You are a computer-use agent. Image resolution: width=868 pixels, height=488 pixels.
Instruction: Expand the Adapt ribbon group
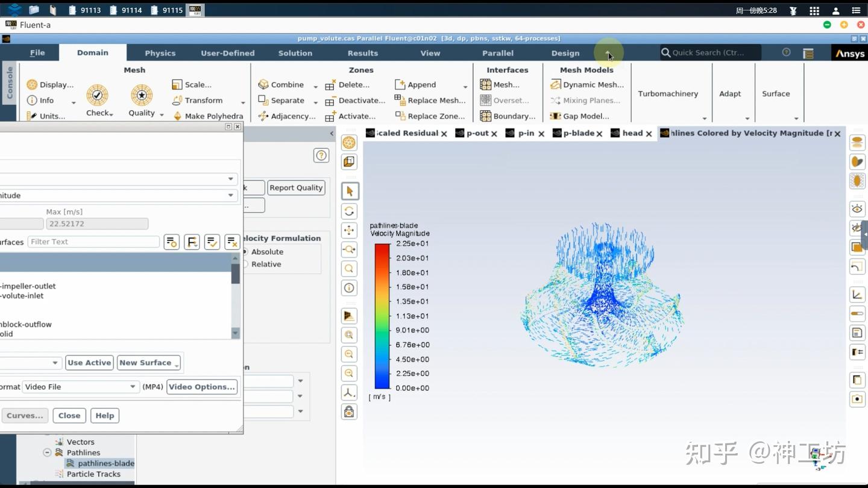pyautogui.click(x=747, y=118)
